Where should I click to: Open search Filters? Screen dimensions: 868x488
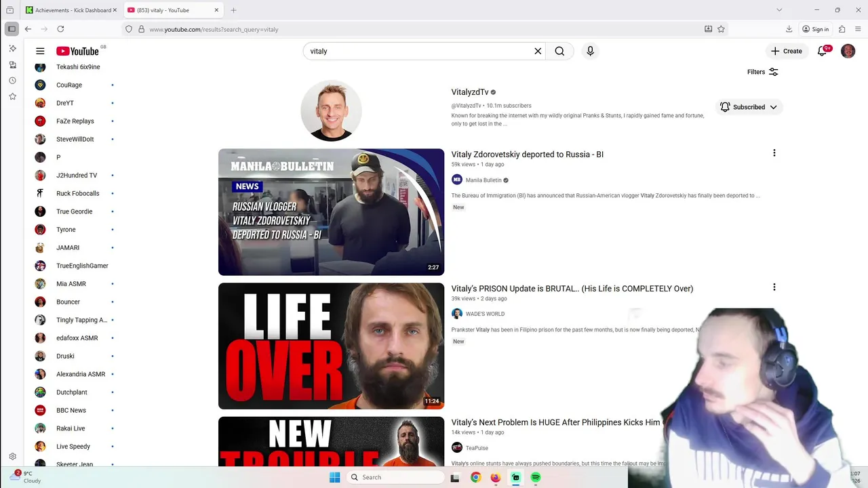762,72
